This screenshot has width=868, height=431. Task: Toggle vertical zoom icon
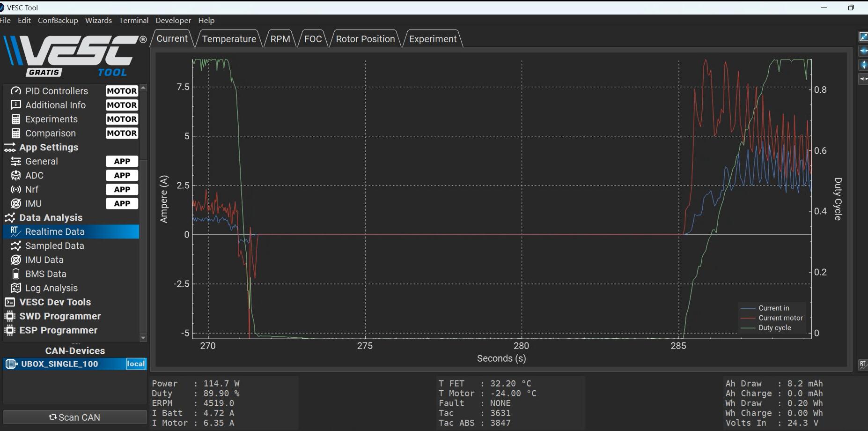[x=863, y=65]
